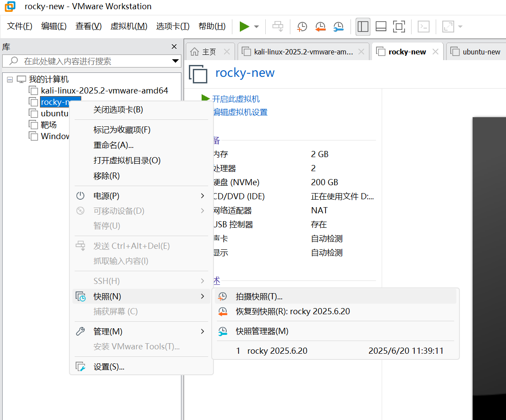Choose 移除(R) in context menu
506x420 pixels.
(141, 176)
